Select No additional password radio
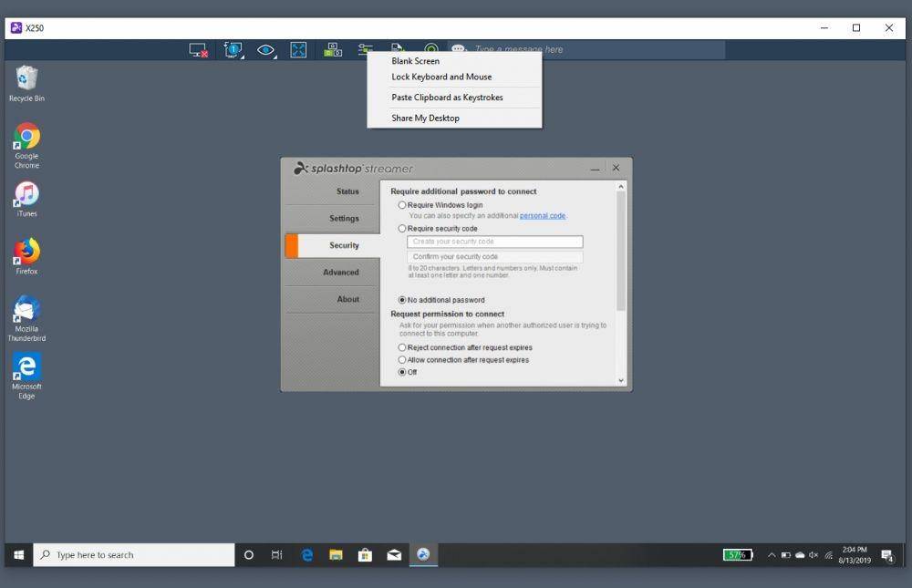 pos(402,300)
